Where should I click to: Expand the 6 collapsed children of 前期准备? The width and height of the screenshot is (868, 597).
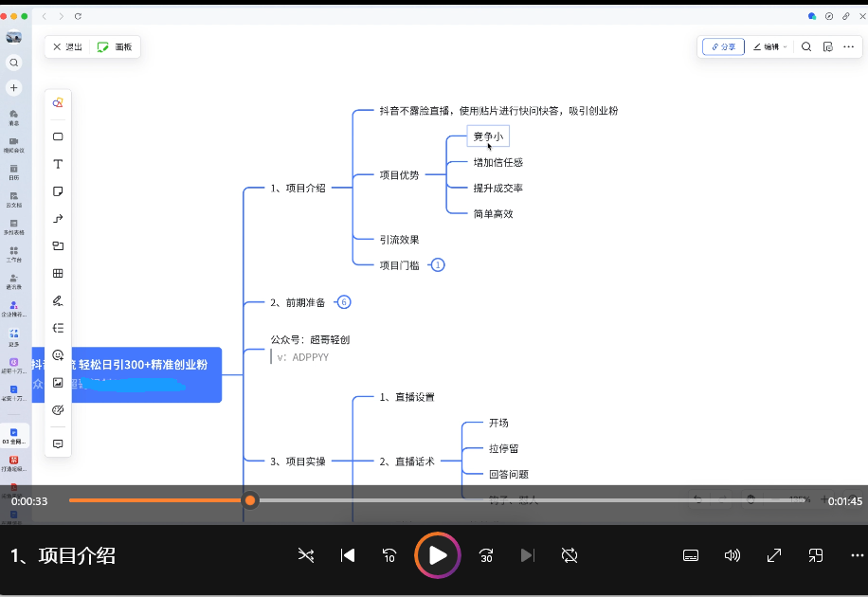point(344,302)
